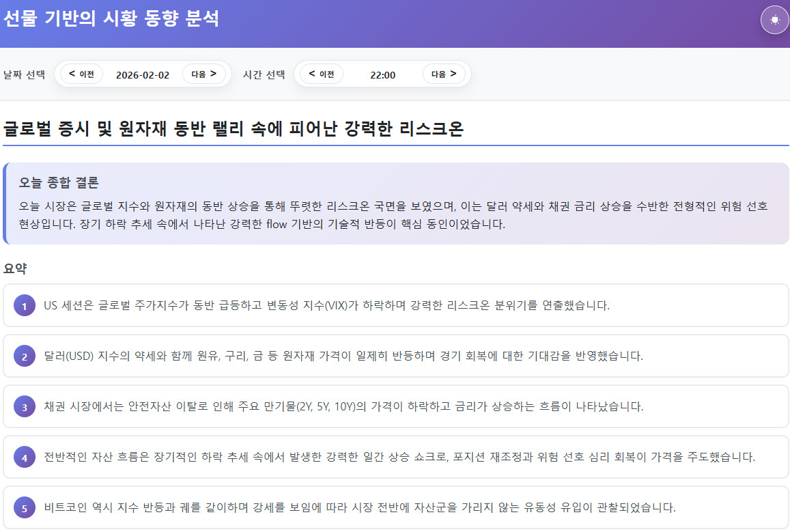
Task: Click the next date '다음' button
Action: [203, 74]
